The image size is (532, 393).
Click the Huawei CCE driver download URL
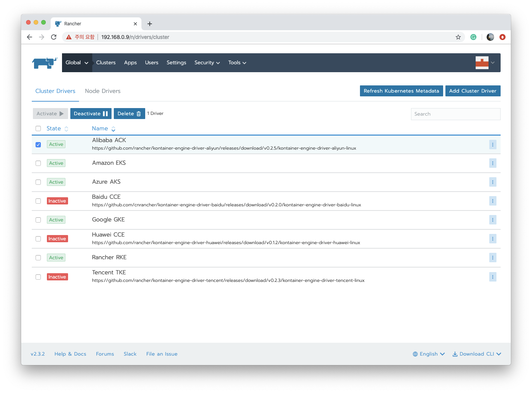[226, 243]
